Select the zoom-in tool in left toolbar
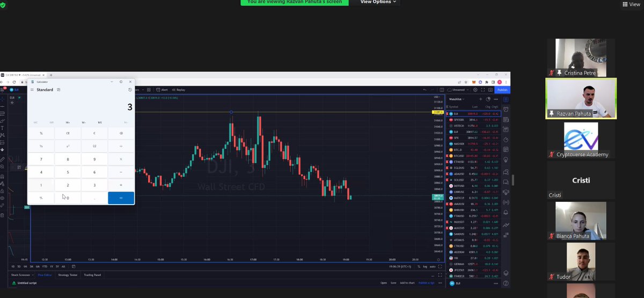The image size is (644, 298). click(2, 167)
